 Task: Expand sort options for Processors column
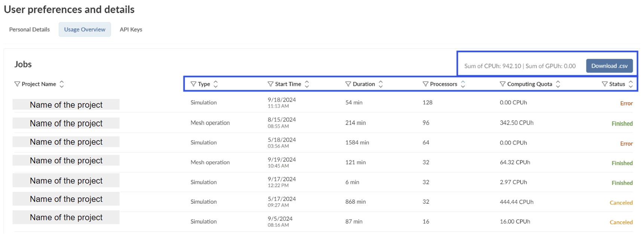point(463,84)
